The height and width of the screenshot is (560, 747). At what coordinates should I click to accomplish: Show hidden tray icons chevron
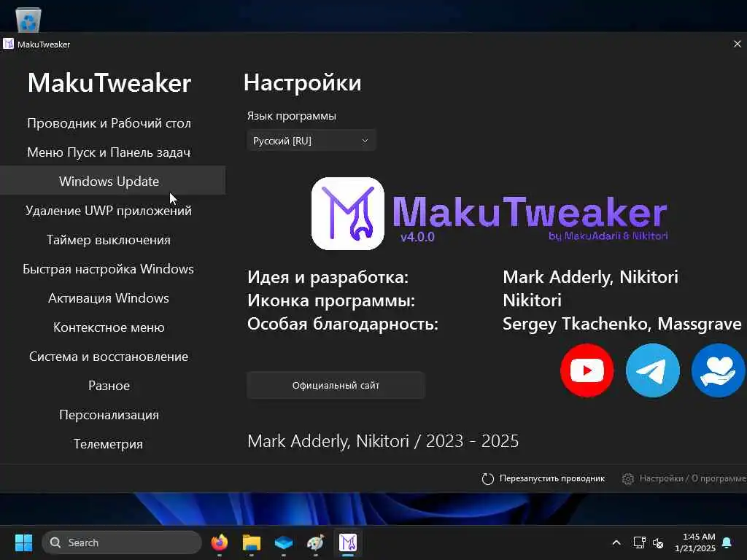click(x=616, y=542)
